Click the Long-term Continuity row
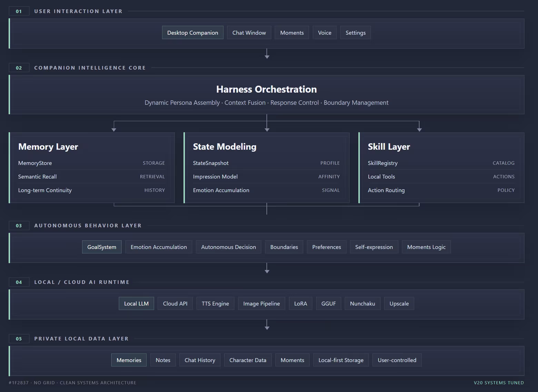The height and width of the screenshot is (392, 538). (91, 190)
